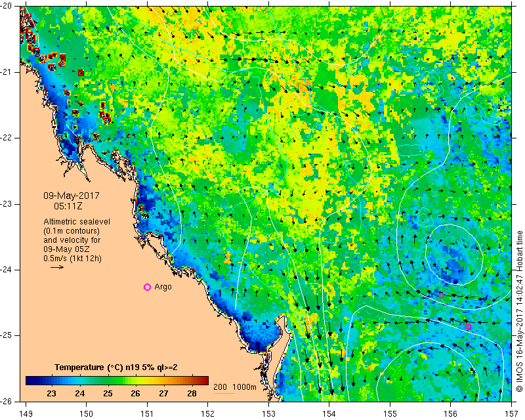Click the "0.5m/s (1kt 12h)" text

pyautogui.click(x=72, y=259)
